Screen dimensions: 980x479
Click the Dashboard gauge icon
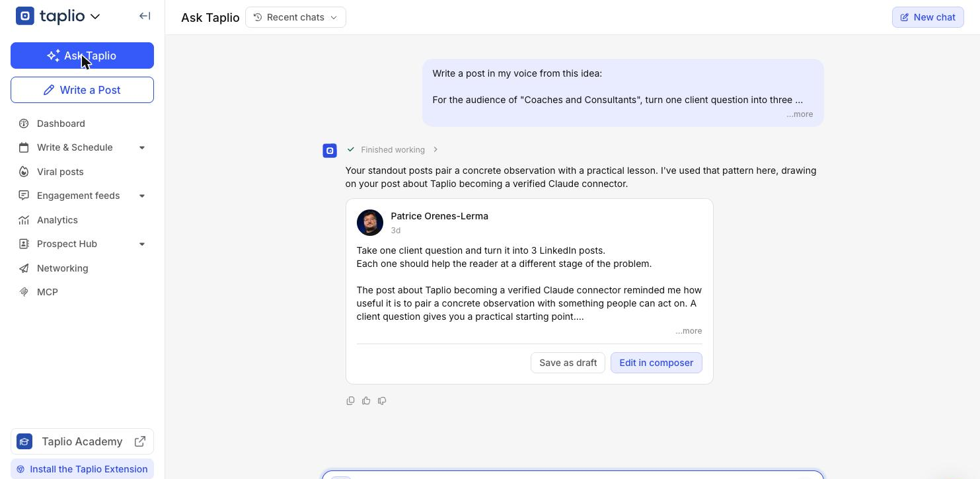tap(24, 124)
